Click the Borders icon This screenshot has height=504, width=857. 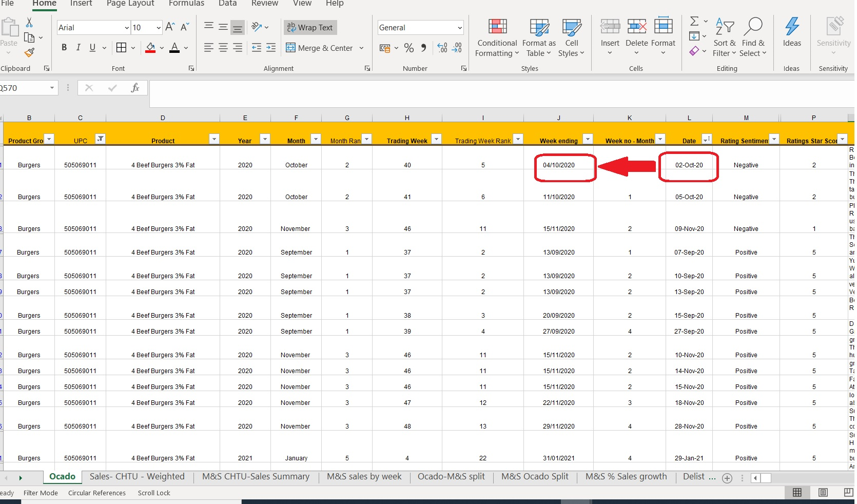click(121, 48)
